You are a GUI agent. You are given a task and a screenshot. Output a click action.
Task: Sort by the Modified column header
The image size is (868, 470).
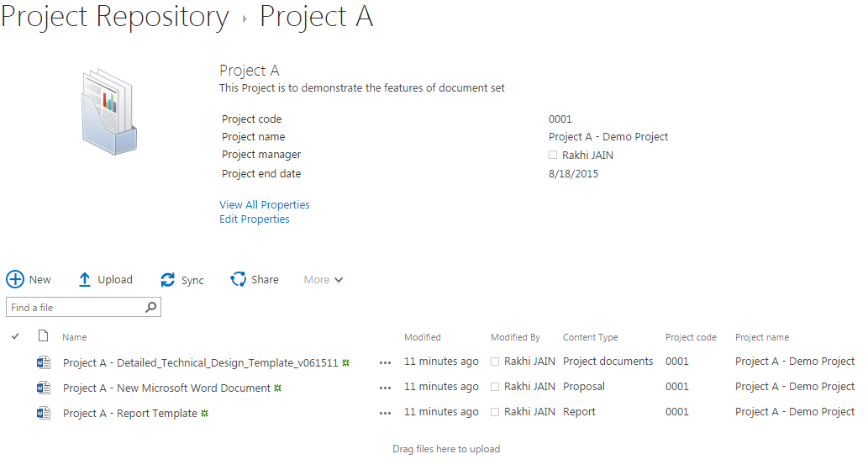[x=423, y=337]
